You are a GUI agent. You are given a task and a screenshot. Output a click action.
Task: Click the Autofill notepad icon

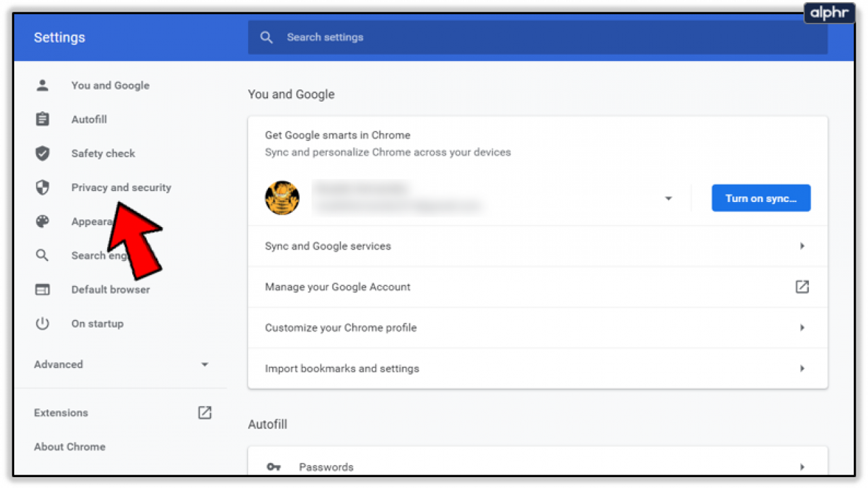pyautogui.click(x=42, y=119)
